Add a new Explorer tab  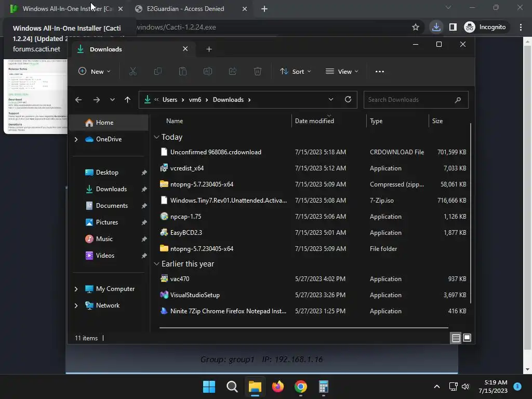pos(209,49)
